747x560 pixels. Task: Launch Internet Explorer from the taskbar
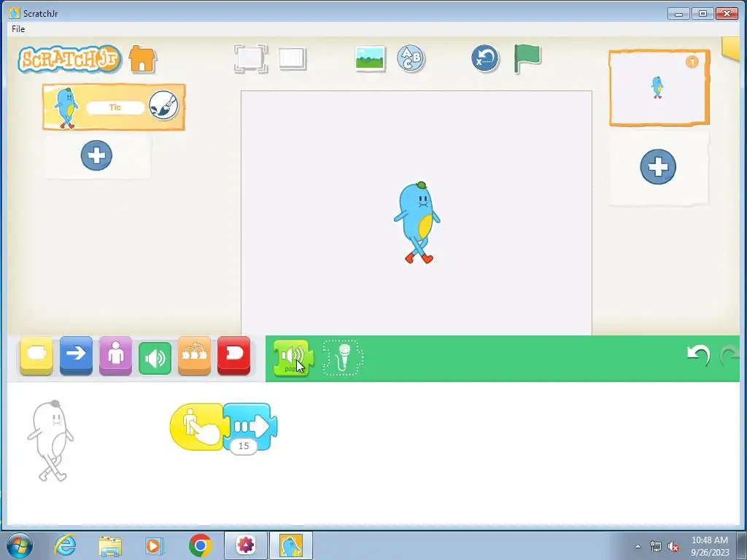65,545
